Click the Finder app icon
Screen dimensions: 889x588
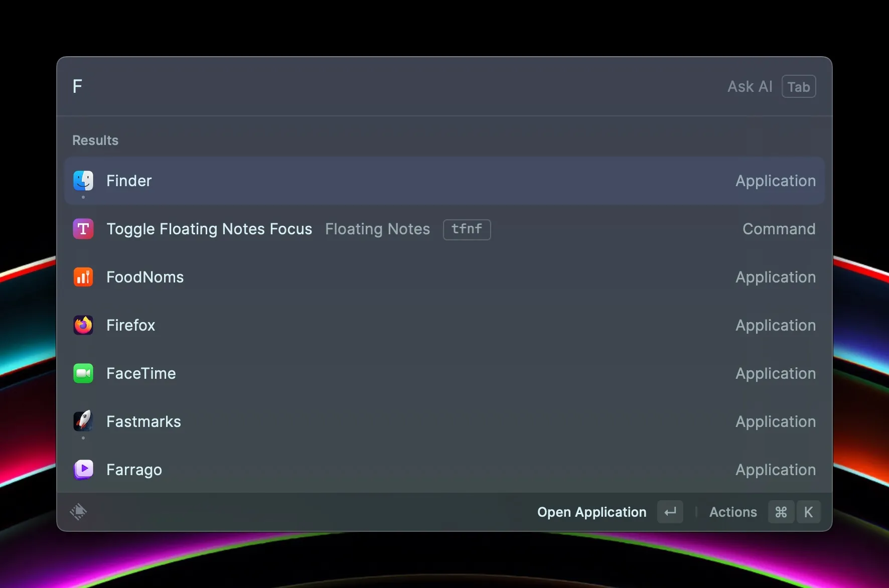(83, 181)
